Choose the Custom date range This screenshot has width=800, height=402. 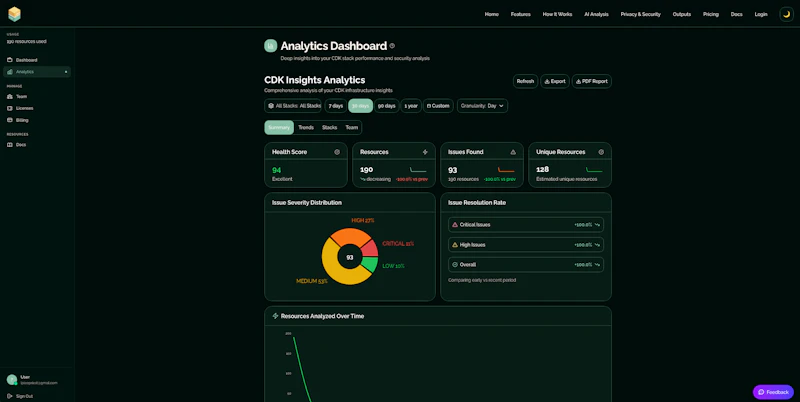pos(438,106)
